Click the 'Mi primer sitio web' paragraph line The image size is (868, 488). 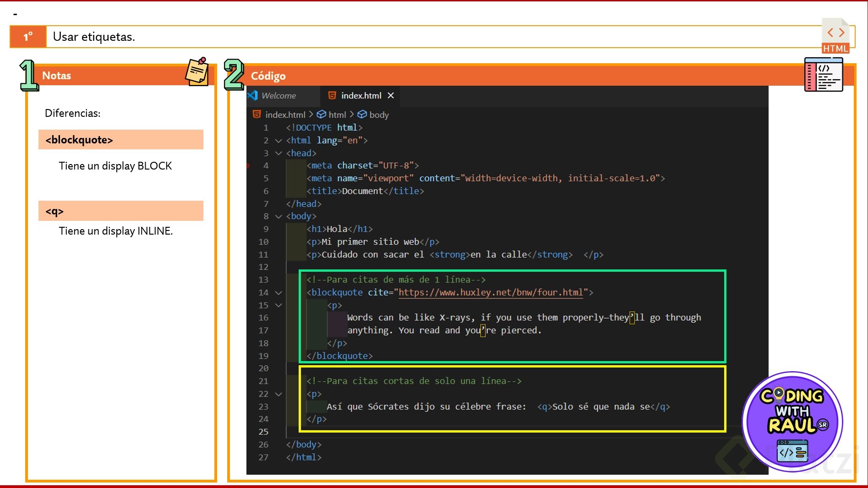(x=373, y=241)
